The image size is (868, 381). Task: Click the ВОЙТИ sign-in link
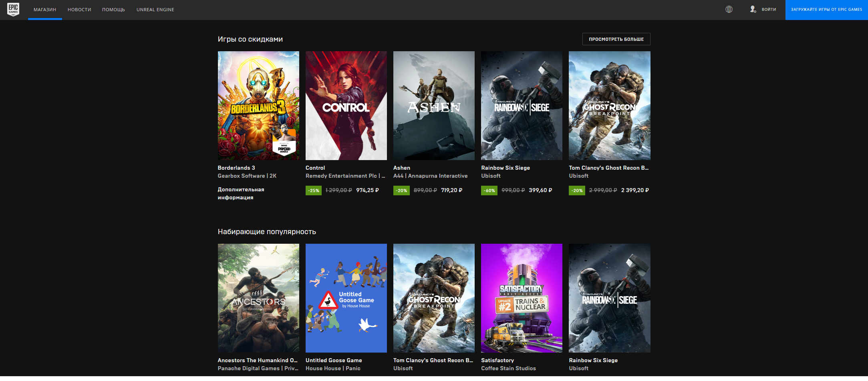[x=769, y=10]
